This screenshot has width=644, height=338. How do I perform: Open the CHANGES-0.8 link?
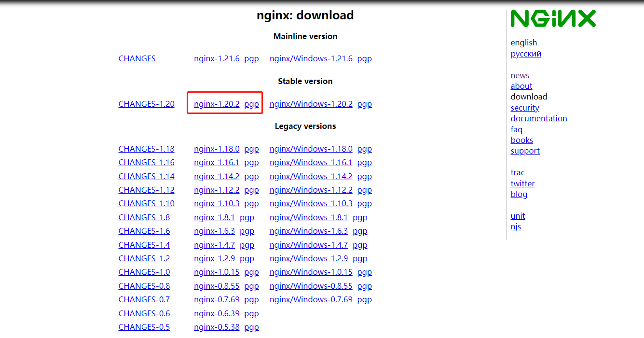144,286
